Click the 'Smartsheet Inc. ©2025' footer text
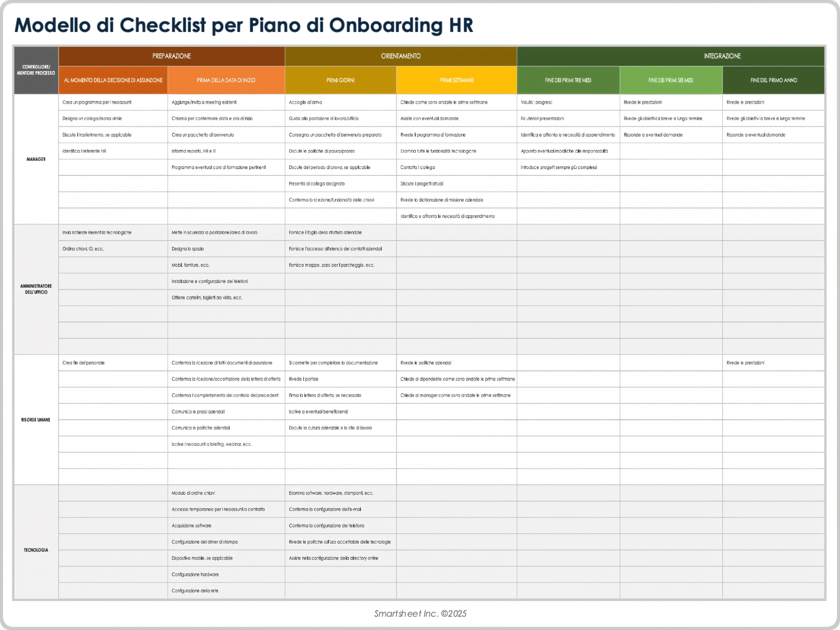 point(420,613)
